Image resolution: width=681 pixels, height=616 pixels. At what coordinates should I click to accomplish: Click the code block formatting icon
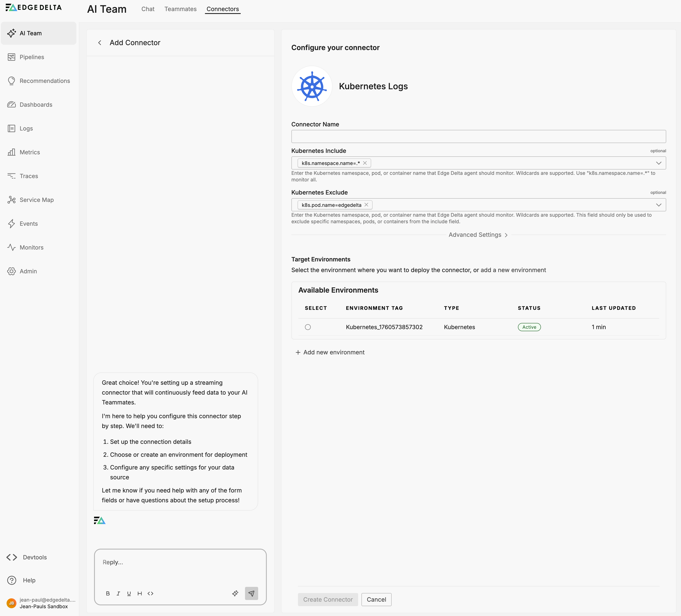pyautogui.click(x=150, y=593)
